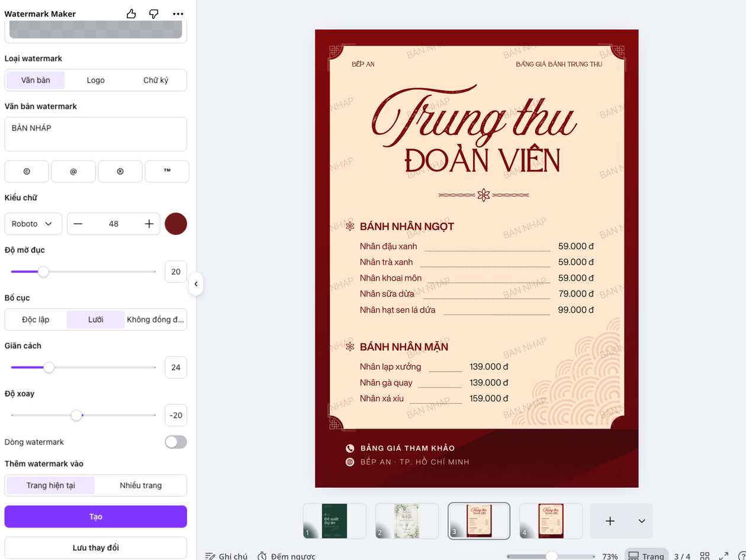
Task: Select the 159.000 đ price
Action: pos(489,398)
